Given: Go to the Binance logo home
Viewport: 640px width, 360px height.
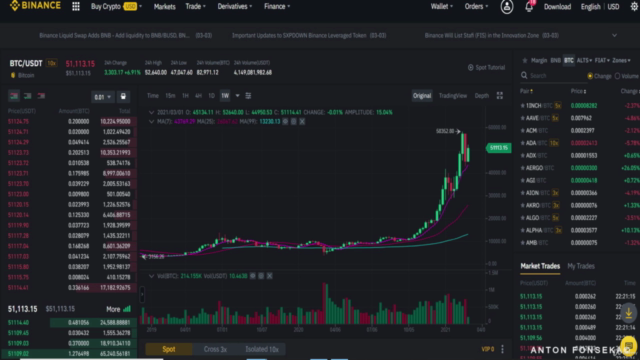Looking at the screenshot, I should 35,6.
